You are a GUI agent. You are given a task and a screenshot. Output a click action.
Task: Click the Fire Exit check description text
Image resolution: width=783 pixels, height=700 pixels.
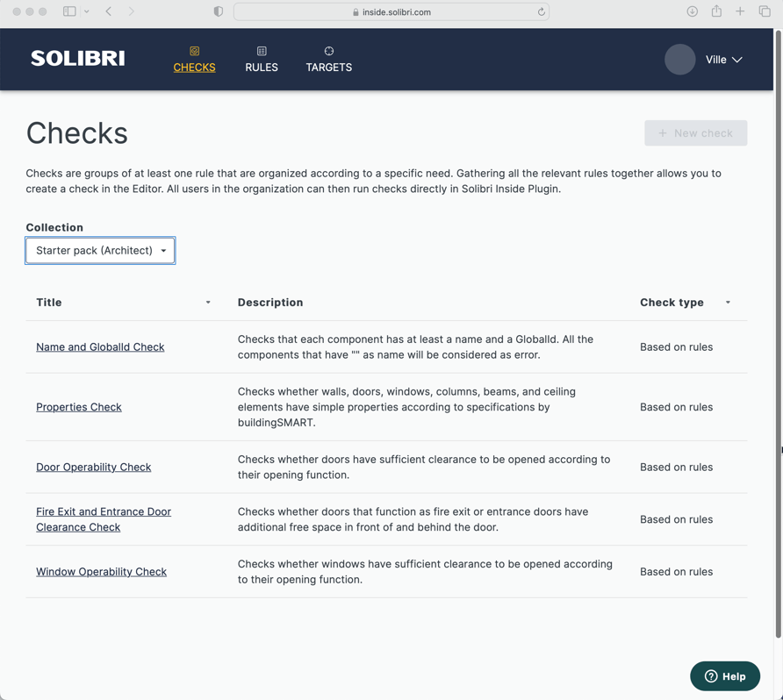pyautogui.click(x=413, y=519)
